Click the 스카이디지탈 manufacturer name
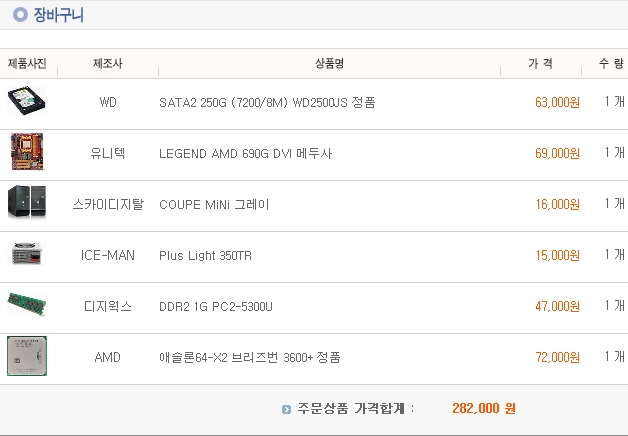 108,205
